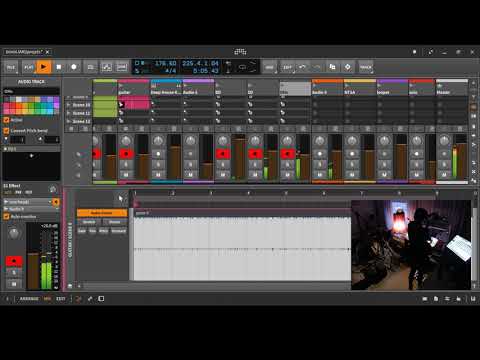Image resolution: width=480 pixels, height=360 pixels.
Task: Click the orange monitor speaker icon
Action: coord(56,202)
